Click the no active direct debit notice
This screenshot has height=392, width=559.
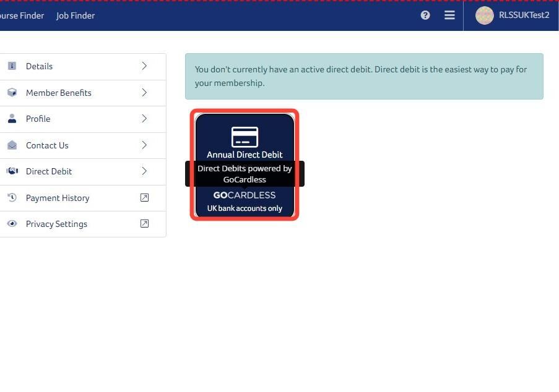(364, 76)
